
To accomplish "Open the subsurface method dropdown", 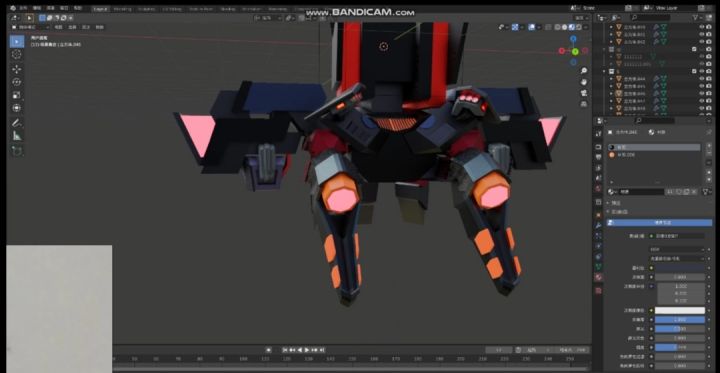I will coord(677,258).
